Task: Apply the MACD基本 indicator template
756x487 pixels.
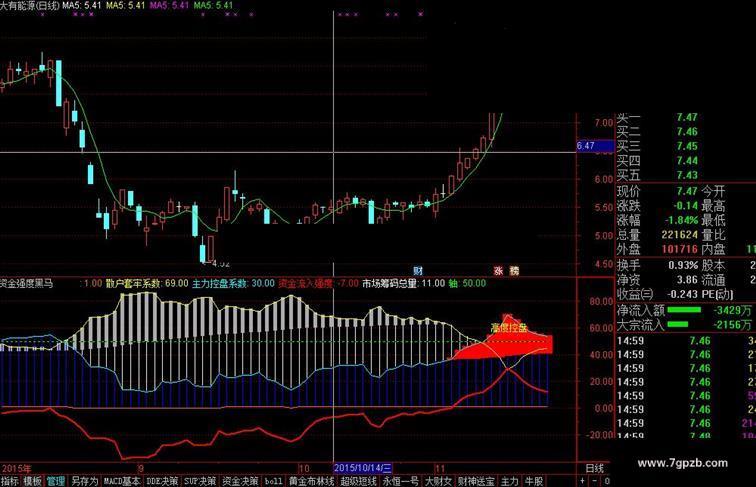Action: (122, 481)
